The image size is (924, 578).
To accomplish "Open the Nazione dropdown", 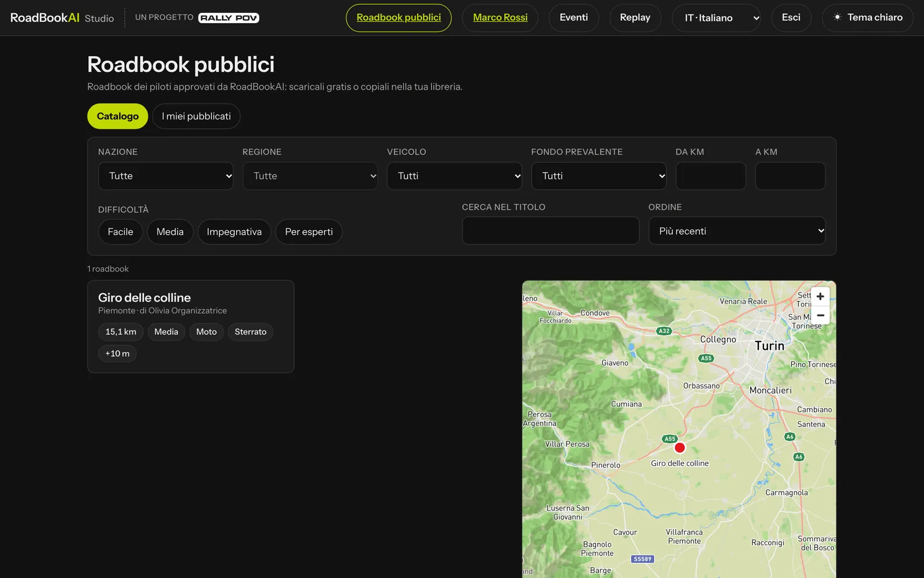I will 166,176.
